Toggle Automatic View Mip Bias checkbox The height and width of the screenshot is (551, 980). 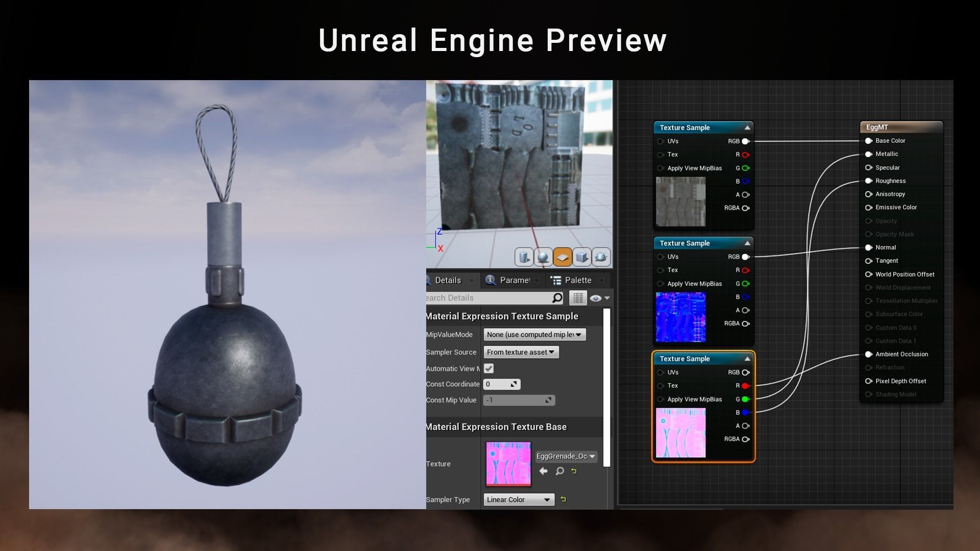point(488,368)
